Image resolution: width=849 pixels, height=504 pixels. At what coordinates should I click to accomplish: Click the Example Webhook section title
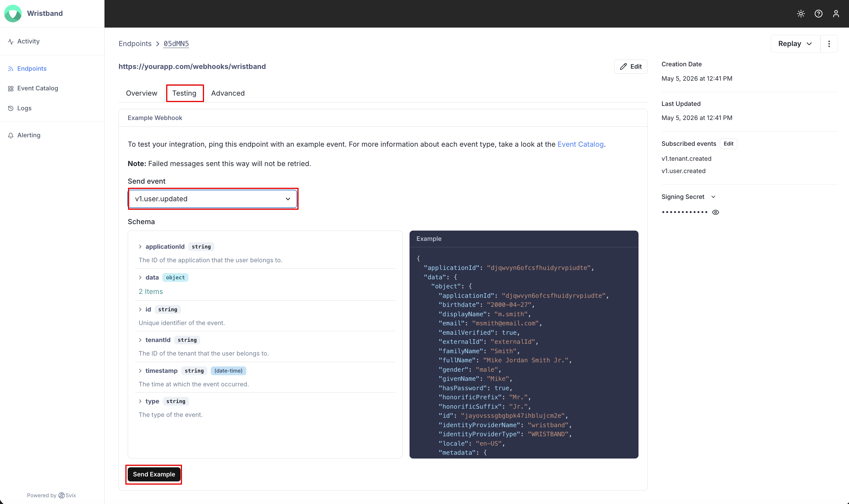pyautogui.click(x=155, y=118)
